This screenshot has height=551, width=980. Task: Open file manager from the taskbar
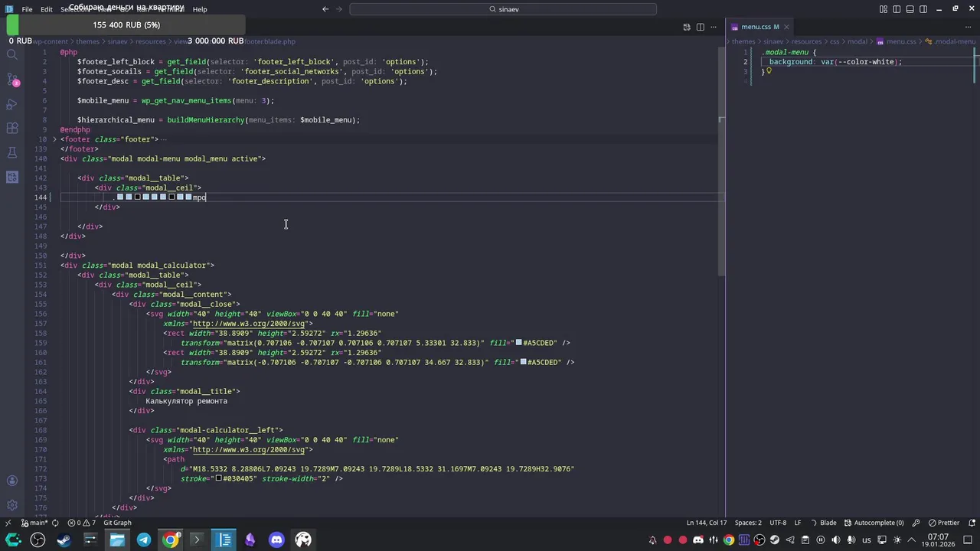click(116, 540)
